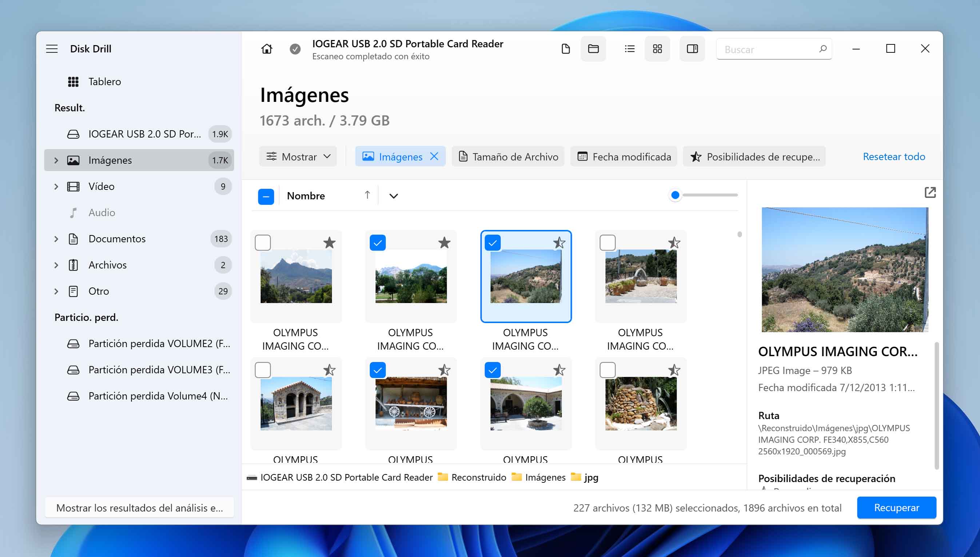Open jpg folder in breadcrumb

point(585,477)
